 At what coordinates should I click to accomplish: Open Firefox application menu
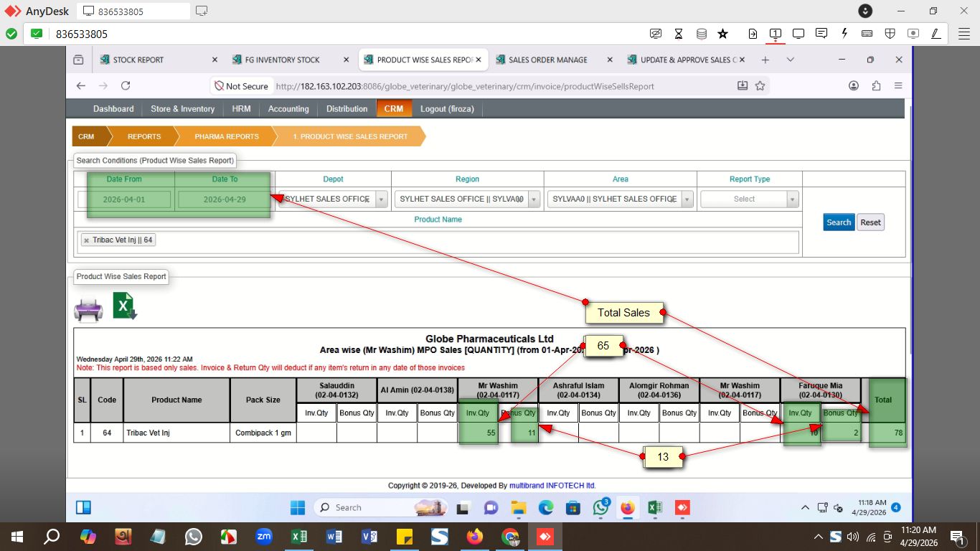tap(898, 85)
